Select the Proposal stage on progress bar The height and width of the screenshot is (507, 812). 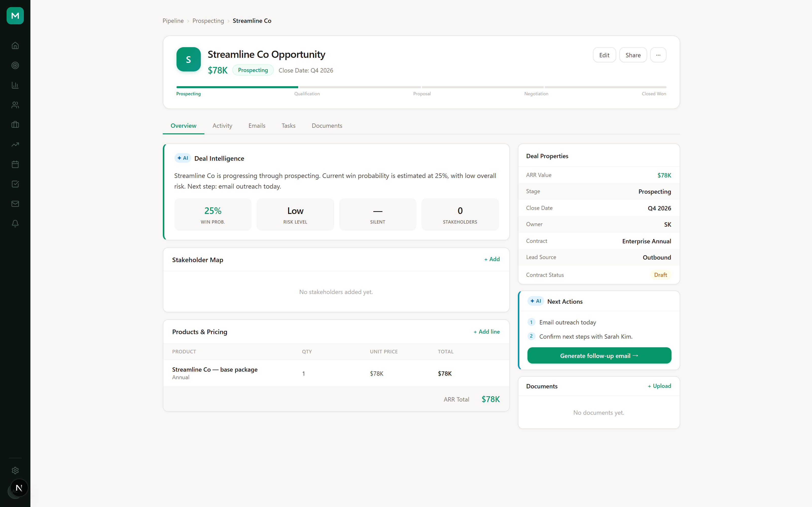click(422, 94)
